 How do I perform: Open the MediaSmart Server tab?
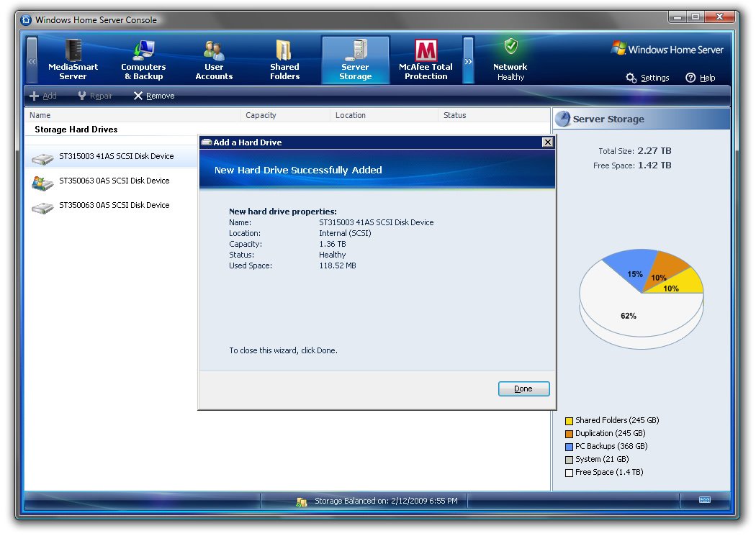(73, 60)
